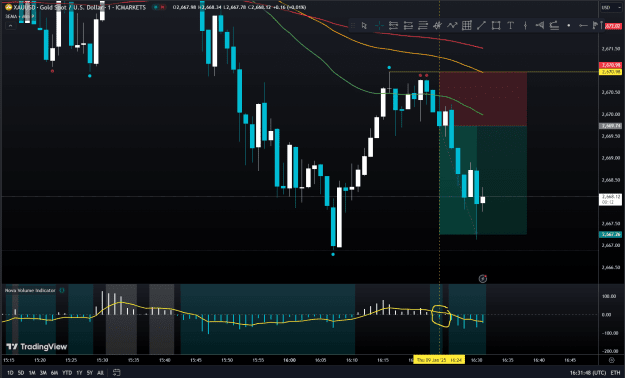Screen dimensions: 625x378
Task: Click the gold XAUUSD symbol logo
Action: 8,7
